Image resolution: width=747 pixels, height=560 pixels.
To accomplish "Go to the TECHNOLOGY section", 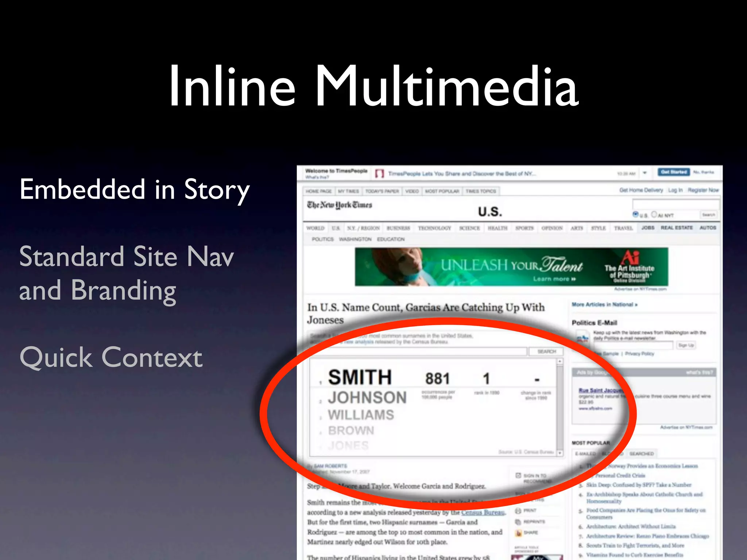I will click(434, 228).
